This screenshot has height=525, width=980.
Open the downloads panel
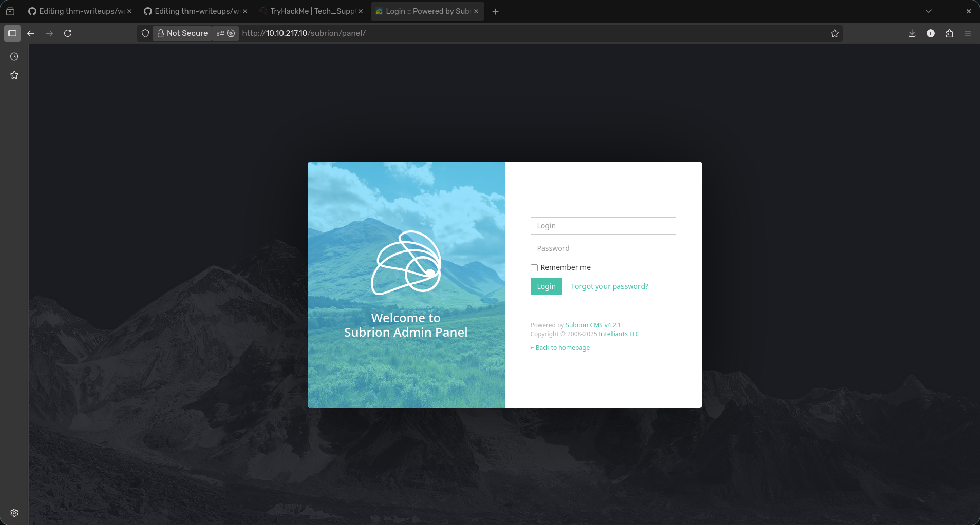click(x=912, y=33)
